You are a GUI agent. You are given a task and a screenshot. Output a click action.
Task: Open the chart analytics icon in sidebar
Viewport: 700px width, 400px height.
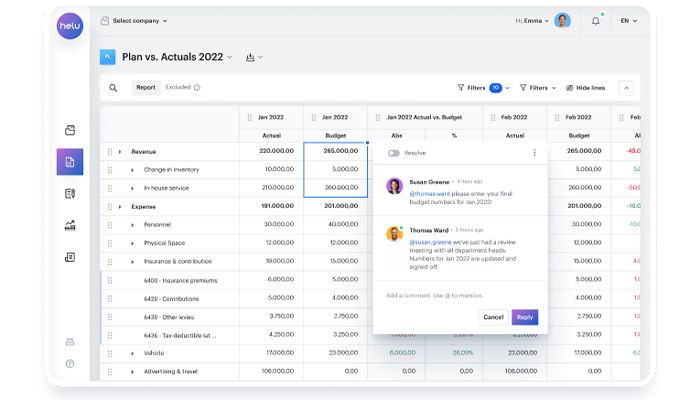pos(70,225)
